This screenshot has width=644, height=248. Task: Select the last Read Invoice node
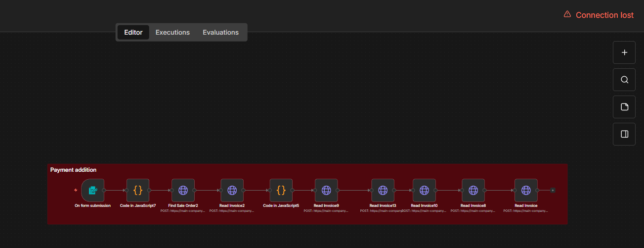point(526,190)
